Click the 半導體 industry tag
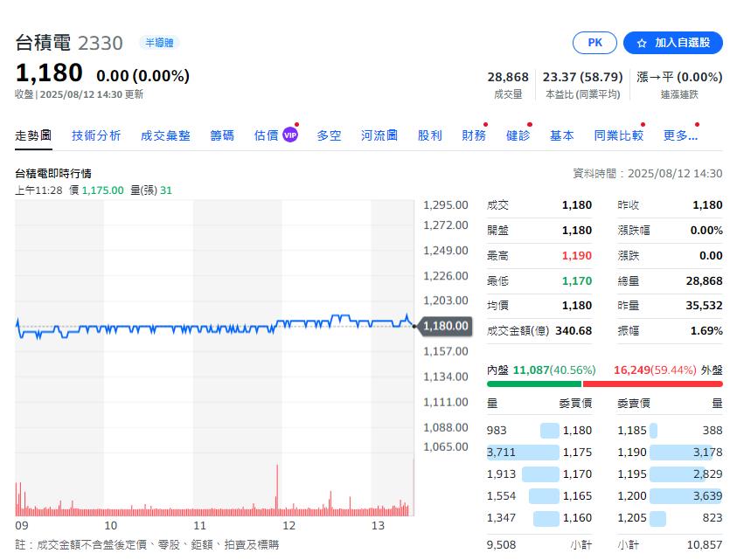The height and width of the screenshot is (560, 737). [159, 43]
